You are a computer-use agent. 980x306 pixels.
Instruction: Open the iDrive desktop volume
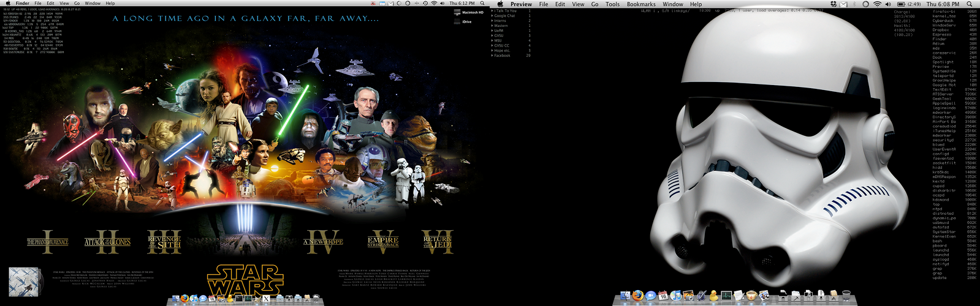coord(463,22)
